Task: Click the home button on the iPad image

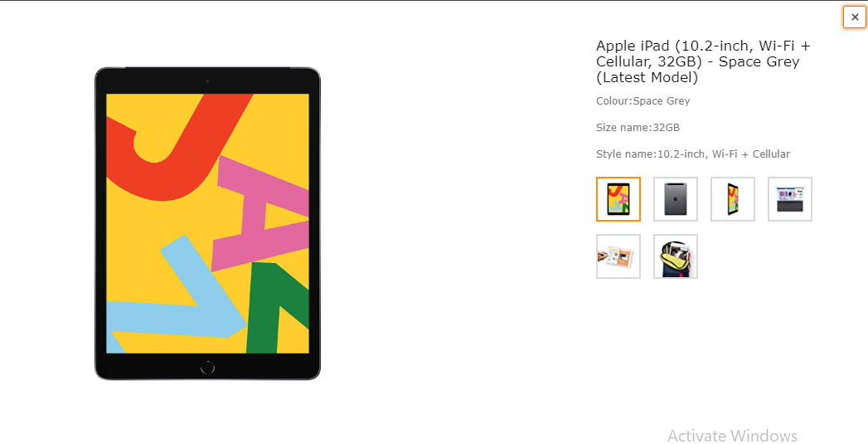Action: [x=207, y=367]
